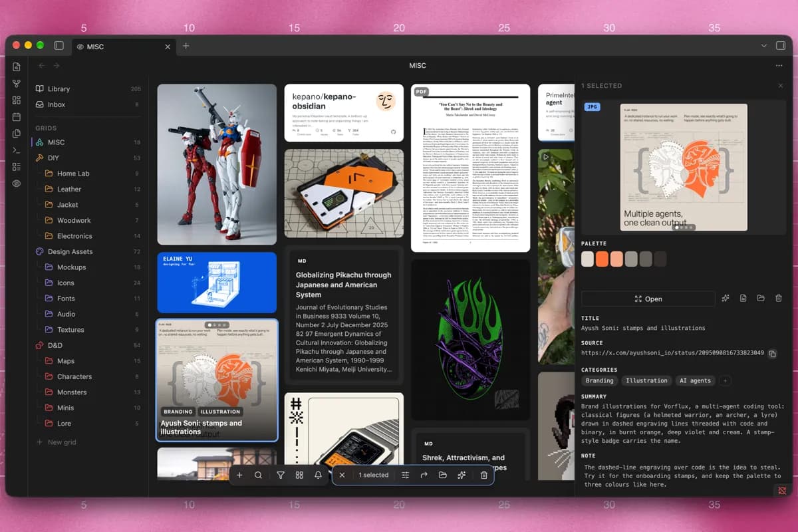Go to Inbox in the sidebar
The image size is (798, 532).
click(88, 104)
